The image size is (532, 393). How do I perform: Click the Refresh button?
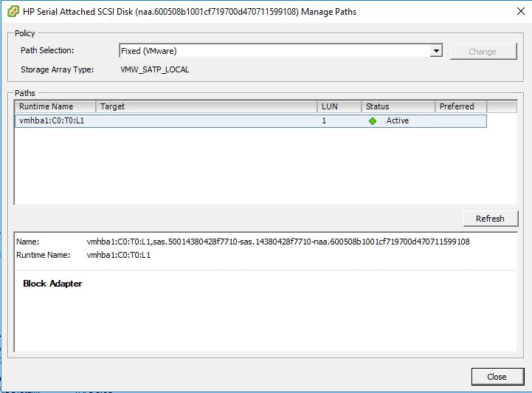(x=490, y=219)
